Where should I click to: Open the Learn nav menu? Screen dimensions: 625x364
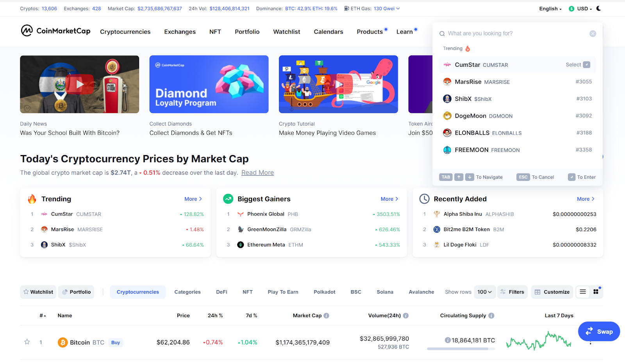(404, 32)
